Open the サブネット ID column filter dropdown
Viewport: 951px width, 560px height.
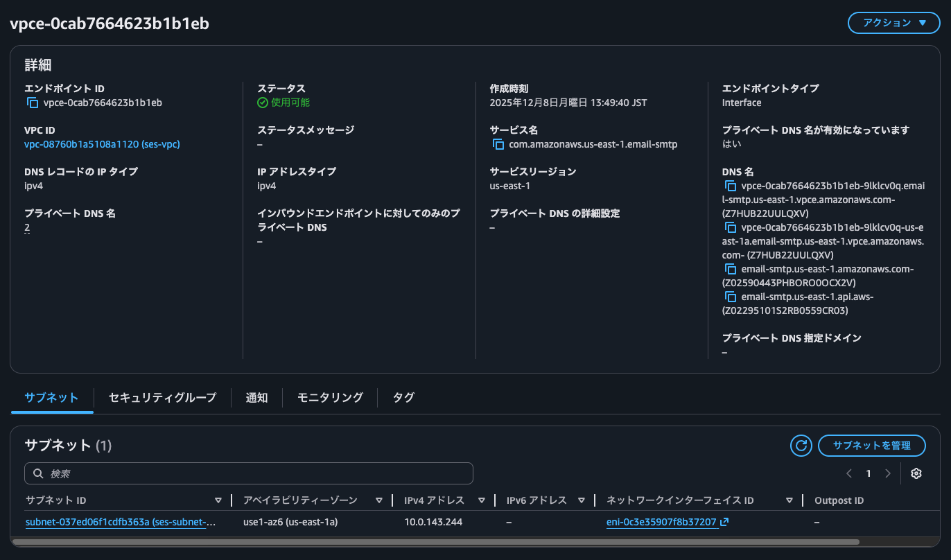point(218,500)
